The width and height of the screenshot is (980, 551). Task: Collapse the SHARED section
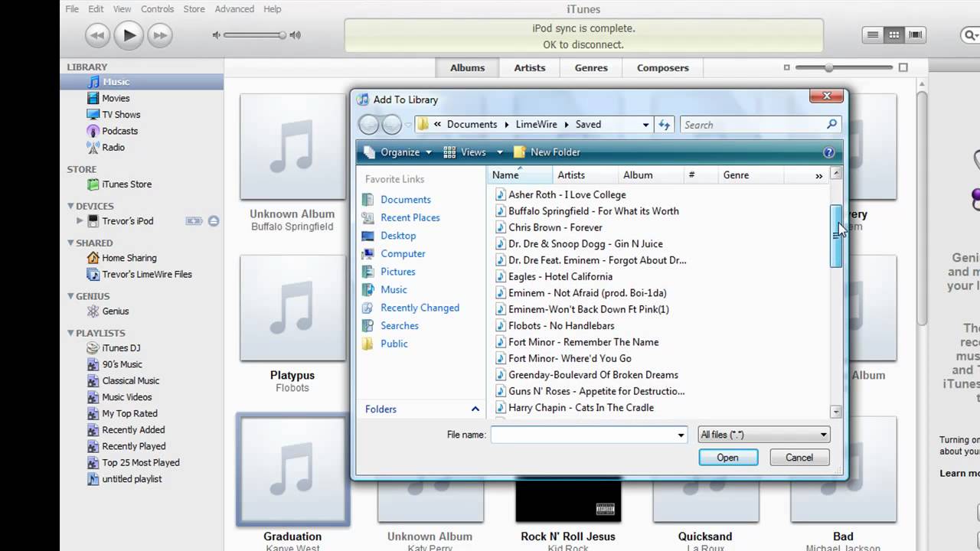pos(70,243)
